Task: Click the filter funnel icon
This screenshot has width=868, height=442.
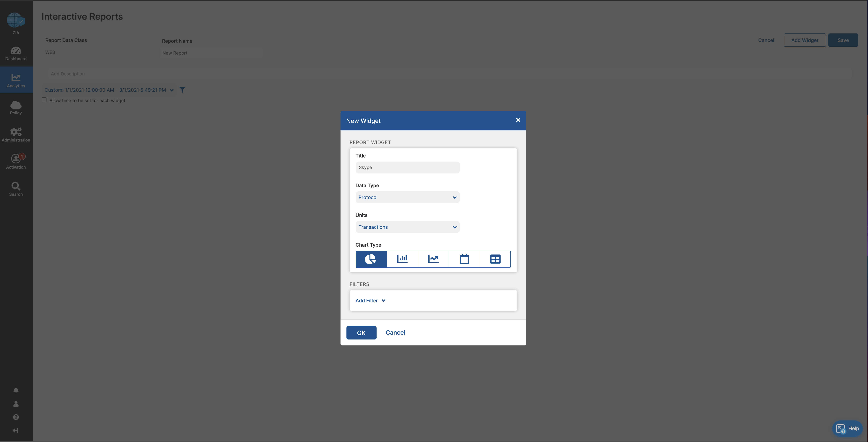Action: click(x=182, y=90)
